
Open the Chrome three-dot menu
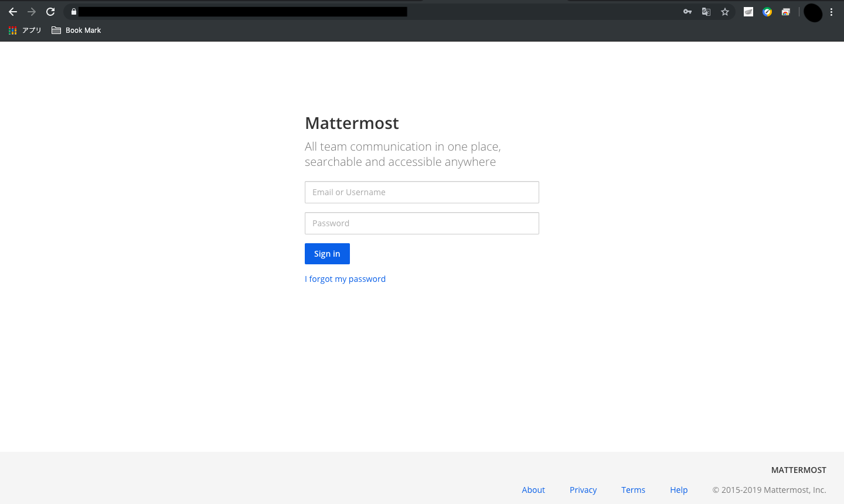tap(831, 12)
